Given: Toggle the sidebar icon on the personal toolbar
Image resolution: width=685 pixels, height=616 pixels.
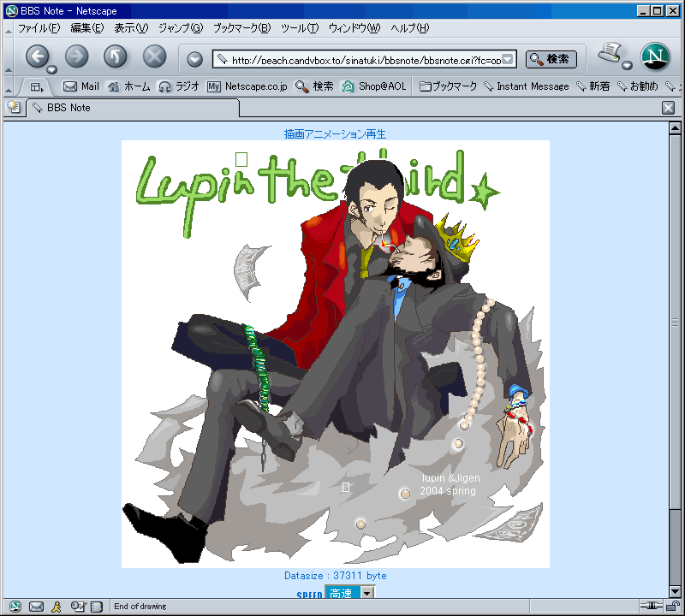Looking at the screenshot, I should tap(37, 87).
